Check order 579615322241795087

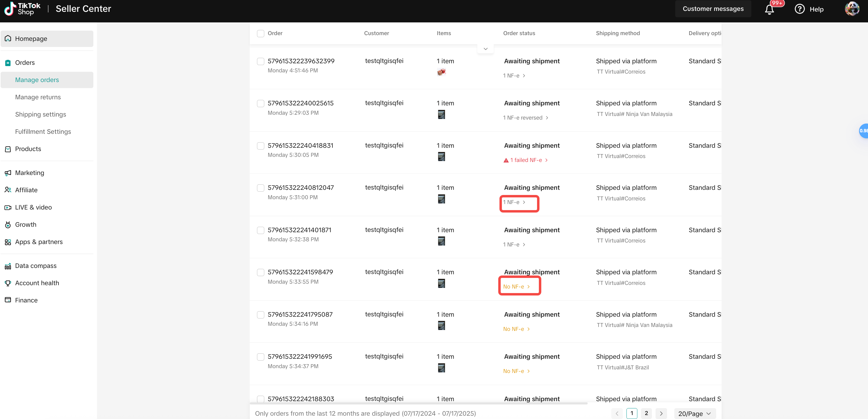260,315
